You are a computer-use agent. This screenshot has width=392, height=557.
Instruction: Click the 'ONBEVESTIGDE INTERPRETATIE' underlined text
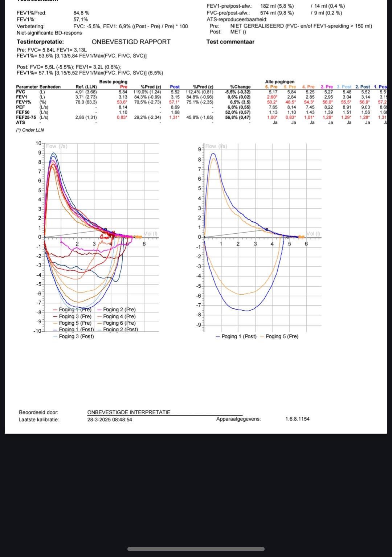click(129, 412)
